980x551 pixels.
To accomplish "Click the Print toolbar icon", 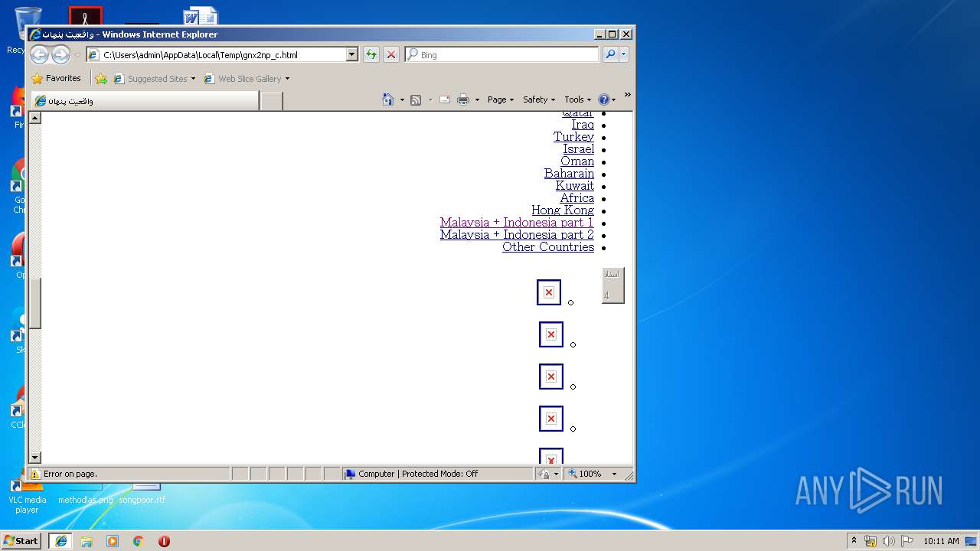I will tap(463, 99).
